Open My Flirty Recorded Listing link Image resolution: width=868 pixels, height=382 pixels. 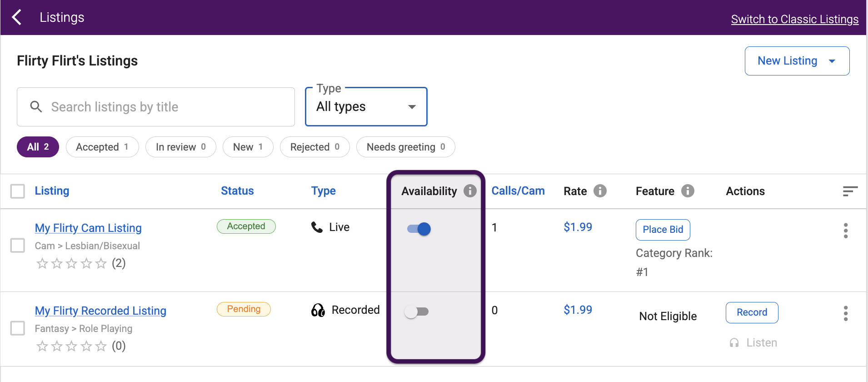click(x=100, y=311)
